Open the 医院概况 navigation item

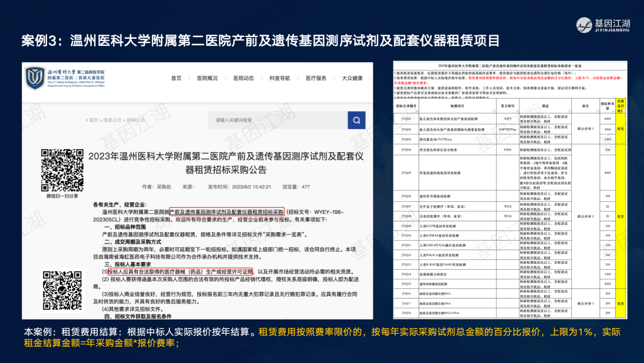click(x=208, y=78)
